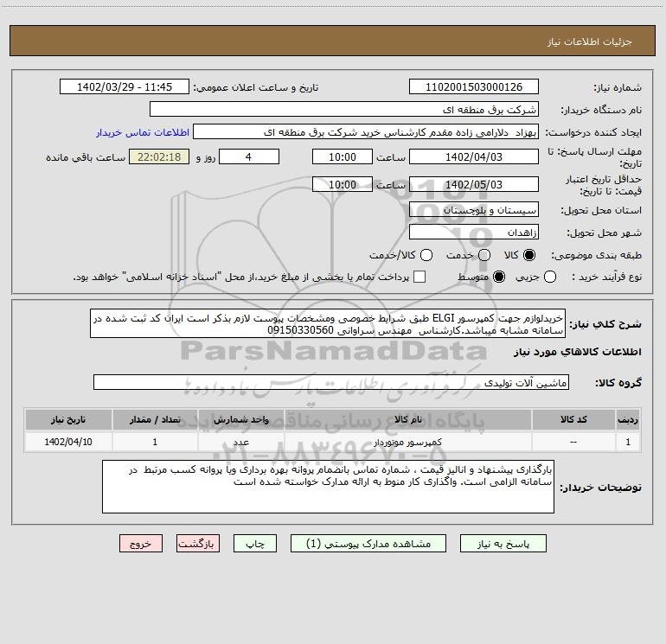
Task: Open اطلاعات تماس خریدار link
Action: [x=143, y=132]
